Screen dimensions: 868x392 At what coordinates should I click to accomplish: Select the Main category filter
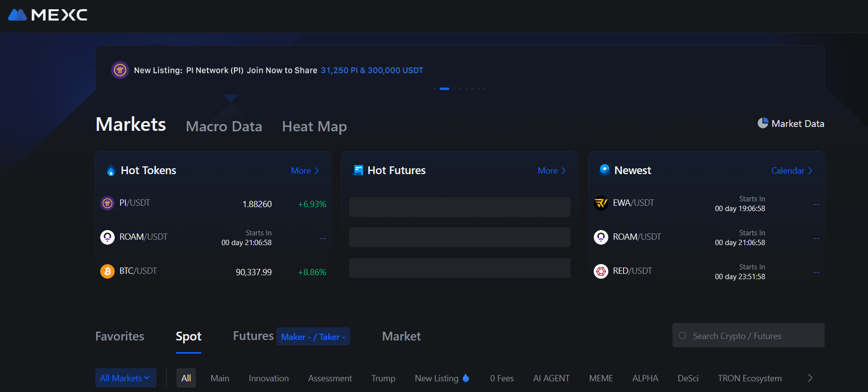220,378
